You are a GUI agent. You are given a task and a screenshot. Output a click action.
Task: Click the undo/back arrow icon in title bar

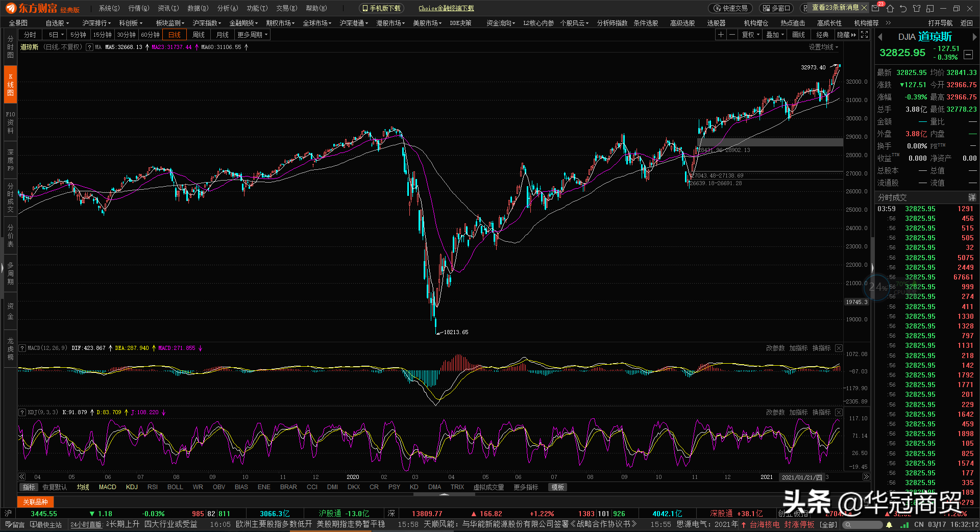coord(903,8)
